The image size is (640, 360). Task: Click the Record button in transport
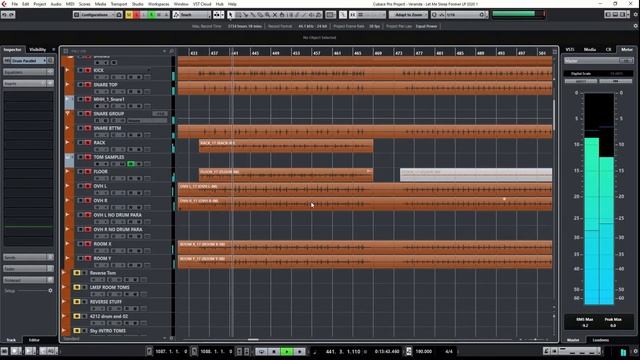pyautogui.click(x=300, y=351)
